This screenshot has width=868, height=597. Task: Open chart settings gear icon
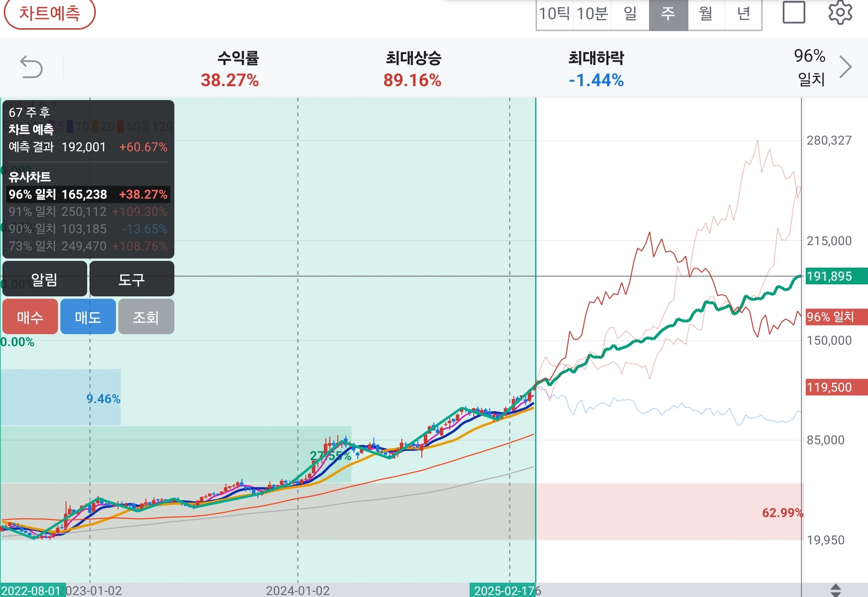840,12
